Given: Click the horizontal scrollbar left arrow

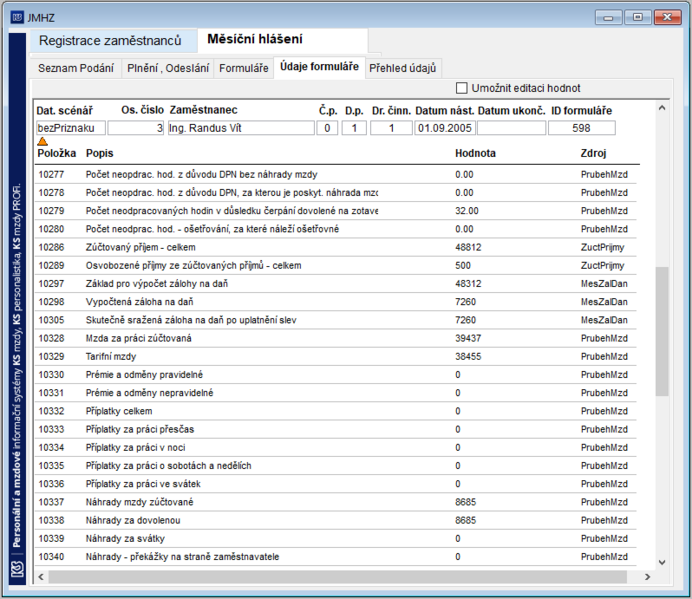Looking at the screenshot, I should 41,576.
